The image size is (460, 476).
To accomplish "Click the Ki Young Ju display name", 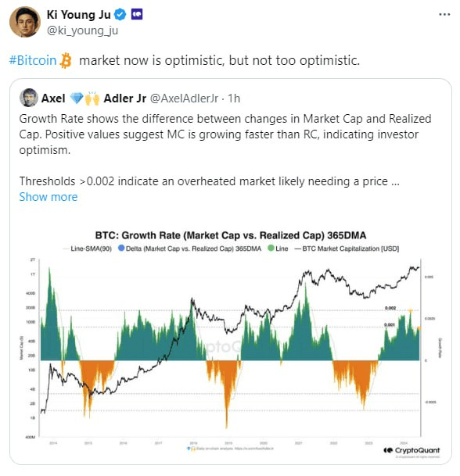I will click(79, 15).
